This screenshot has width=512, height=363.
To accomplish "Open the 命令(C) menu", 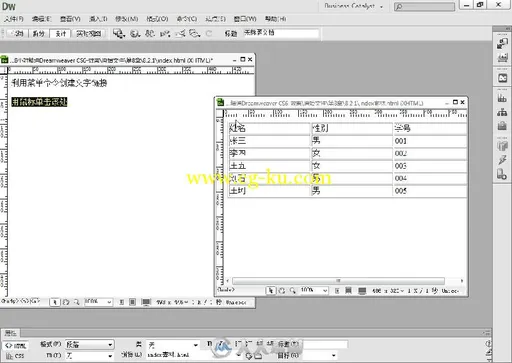I will coord(186,19).
